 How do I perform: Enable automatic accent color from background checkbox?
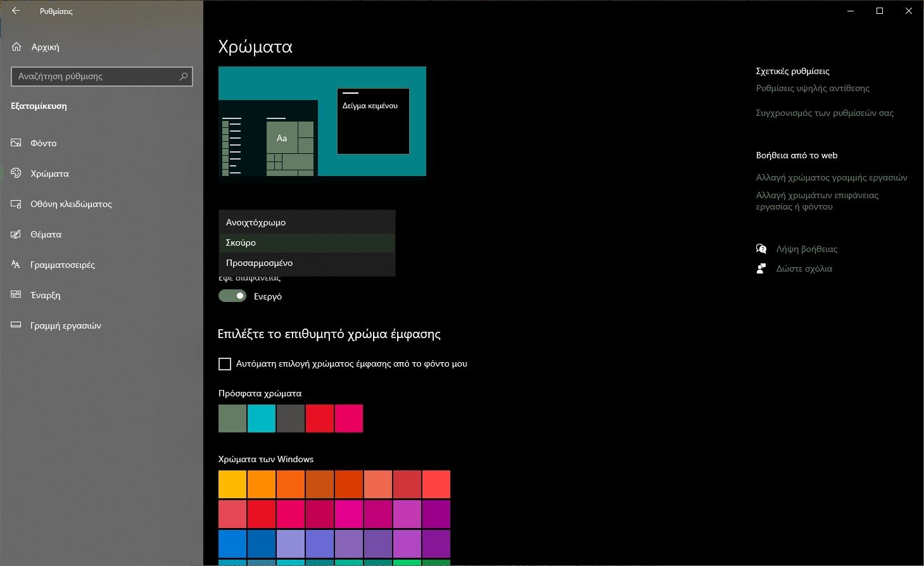pos(225,364)
